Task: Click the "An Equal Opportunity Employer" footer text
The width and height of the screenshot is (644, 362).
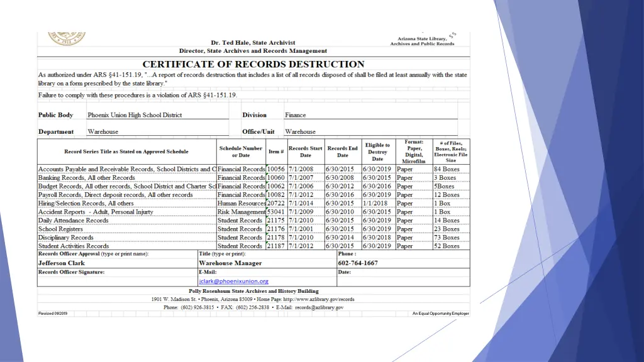Action: (441, 314)
